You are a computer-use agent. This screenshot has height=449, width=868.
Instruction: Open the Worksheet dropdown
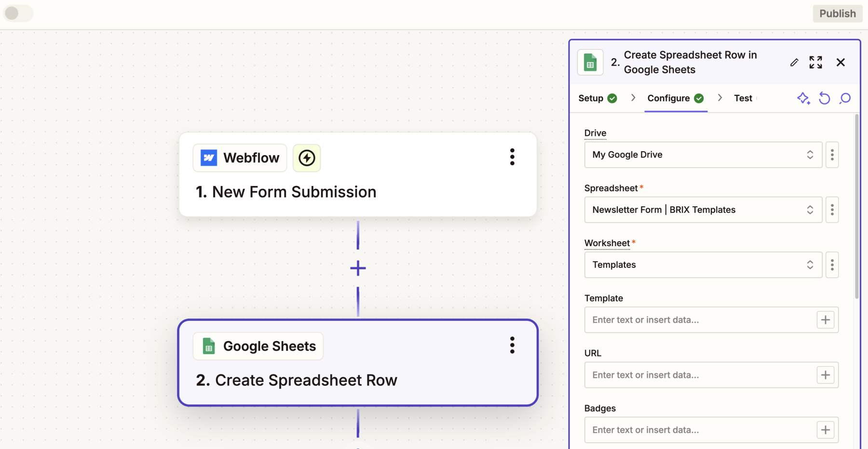(703, 264)
